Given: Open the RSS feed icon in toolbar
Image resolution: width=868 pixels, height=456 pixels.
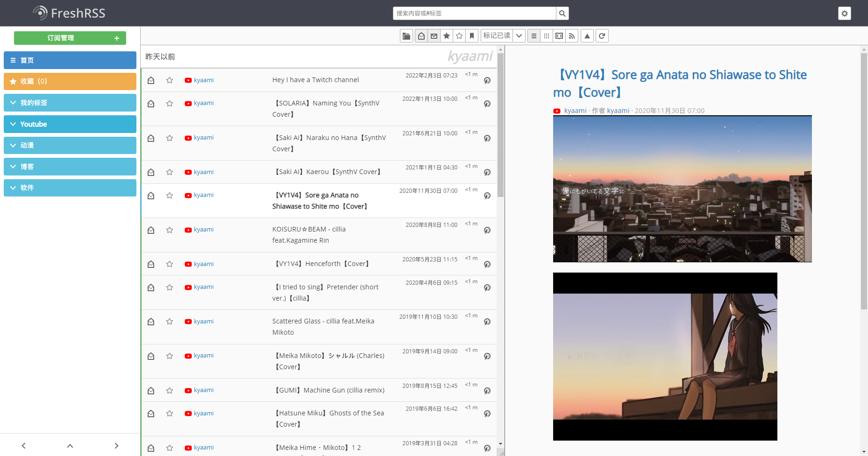Looking at the screenshot, I should coord(572,36).
